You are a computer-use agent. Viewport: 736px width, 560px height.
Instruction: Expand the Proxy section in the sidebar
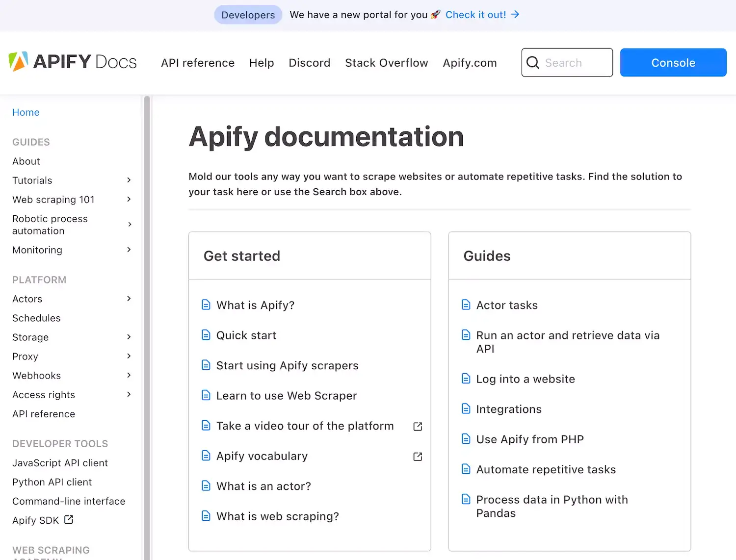pyautogui.click(x=129, y=356)
